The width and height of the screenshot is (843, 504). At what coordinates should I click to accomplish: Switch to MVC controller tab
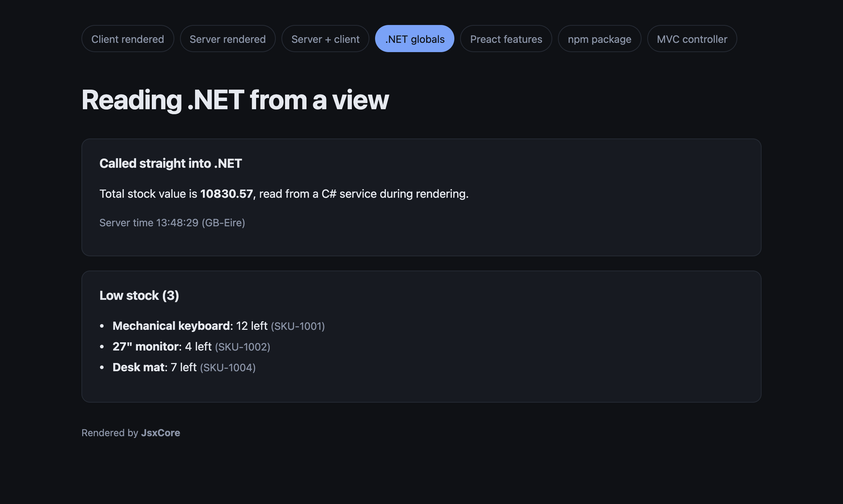(692, 39)
